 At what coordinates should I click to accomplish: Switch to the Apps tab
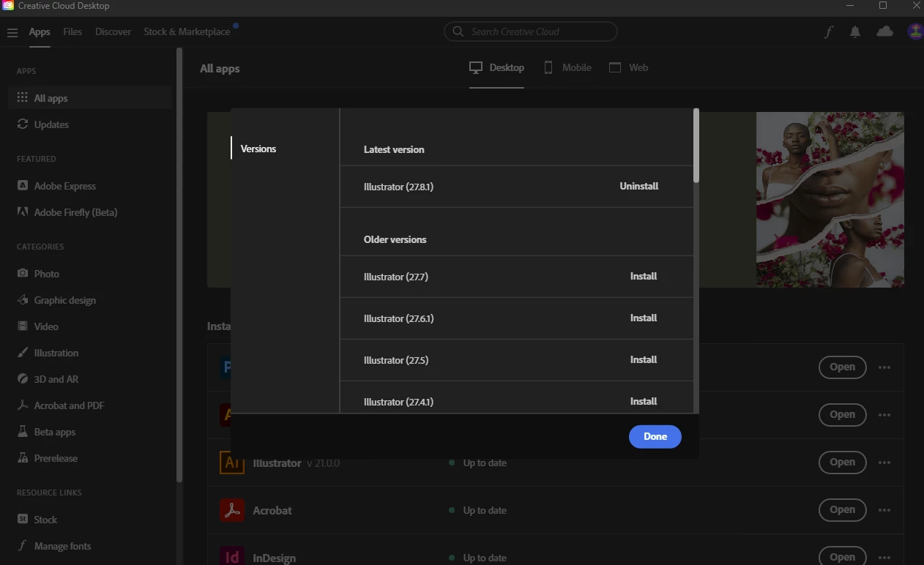[x=40, y=31]
